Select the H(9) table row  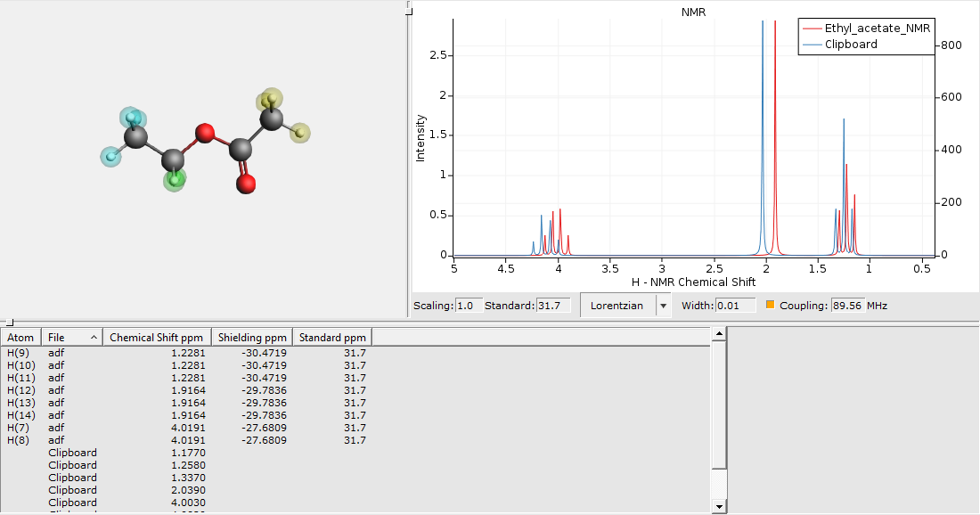pos(355,353)
